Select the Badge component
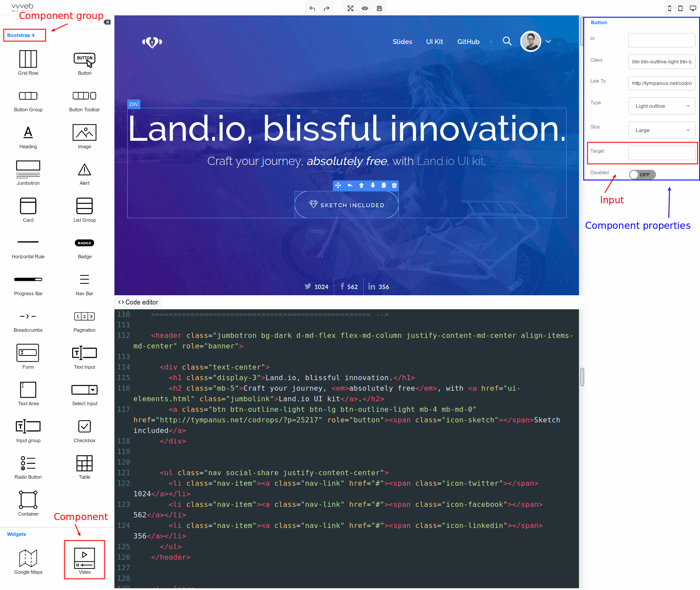The width and height of the screenshot is (700, 590). click(85, 249)
